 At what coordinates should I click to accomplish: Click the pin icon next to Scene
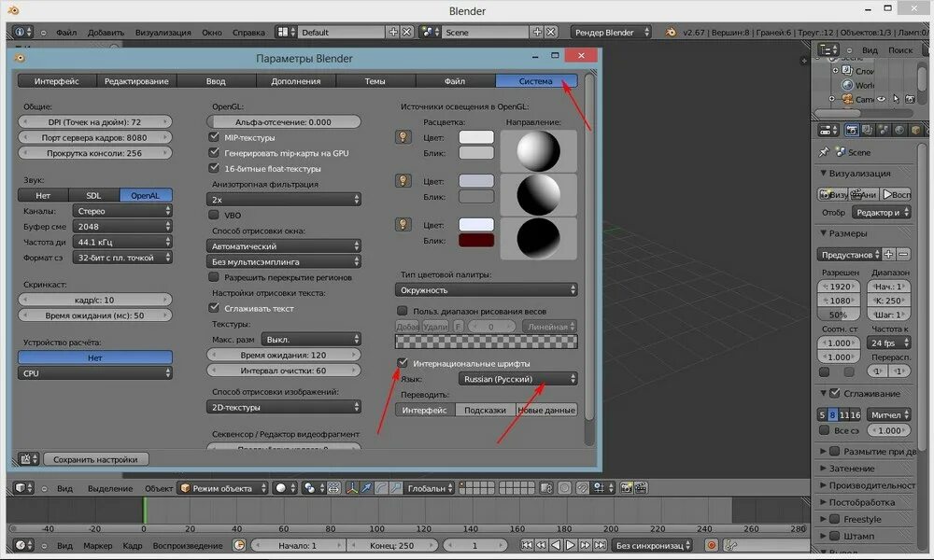click(x=825, y=152)
